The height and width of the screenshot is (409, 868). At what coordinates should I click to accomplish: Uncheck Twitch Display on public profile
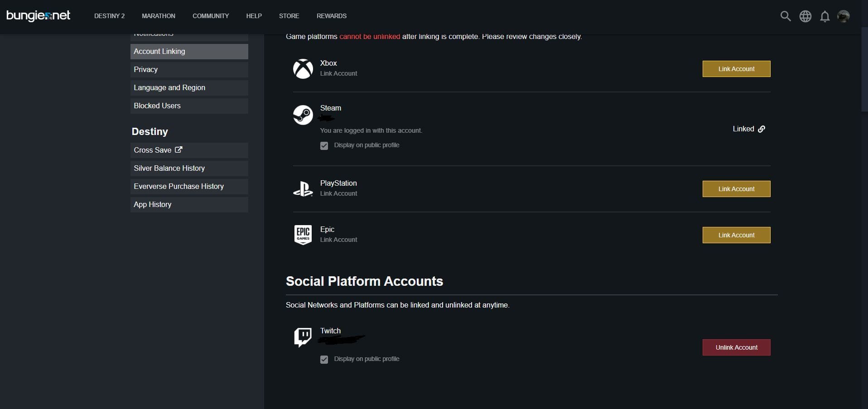[324, 360]
